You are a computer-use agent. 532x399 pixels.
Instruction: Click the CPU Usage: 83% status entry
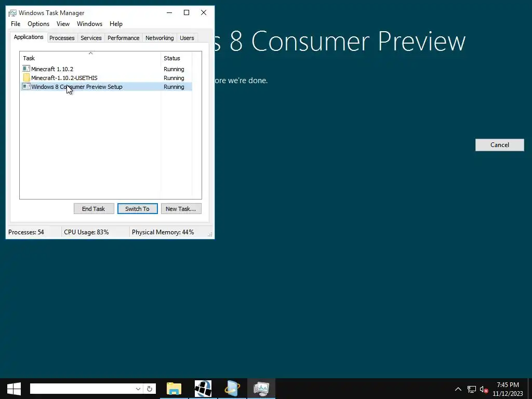pos(86,232)
